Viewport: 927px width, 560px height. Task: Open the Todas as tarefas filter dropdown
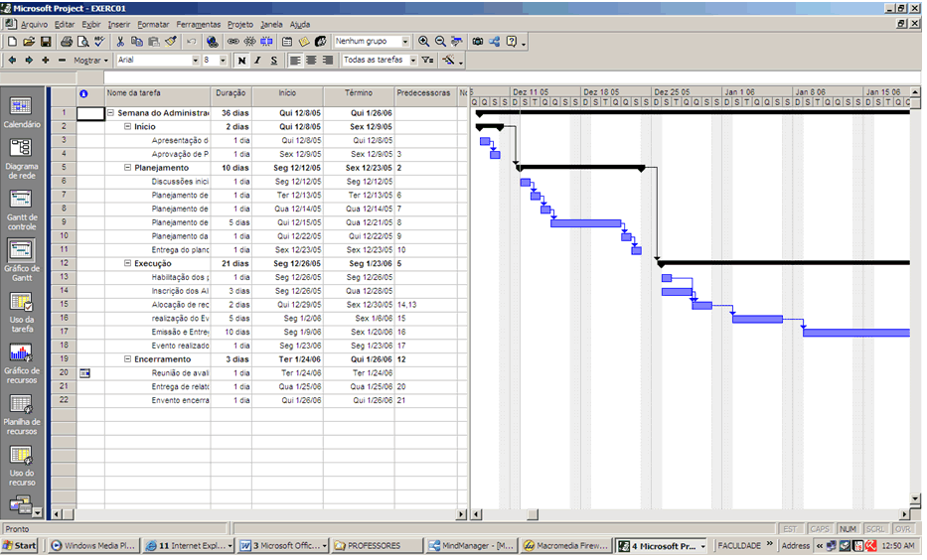410,61
